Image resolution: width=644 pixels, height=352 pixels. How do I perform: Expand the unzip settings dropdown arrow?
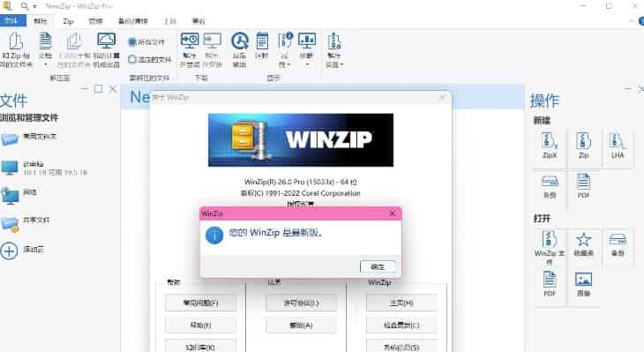pos(341,65)
